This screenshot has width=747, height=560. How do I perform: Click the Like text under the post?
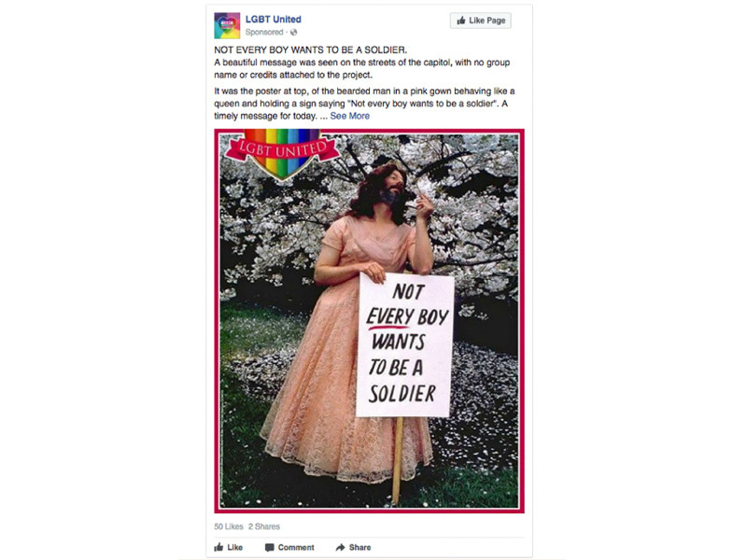click(235, 548)
